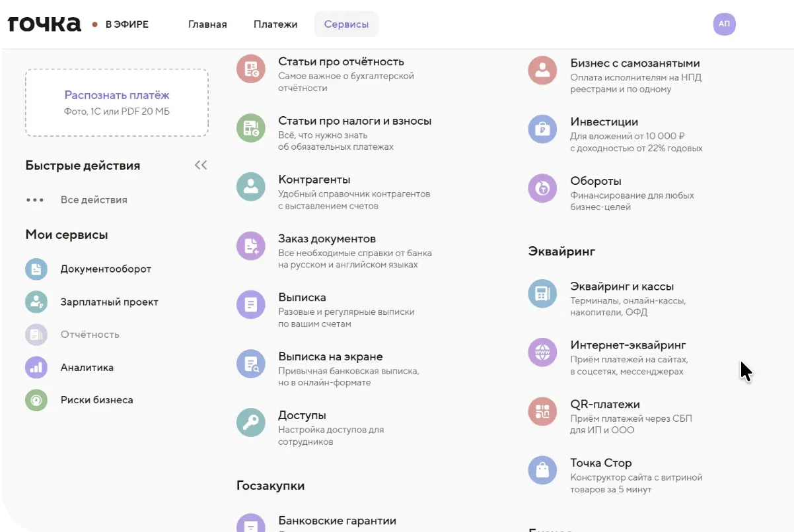Click the Точка logo
This screenshot has width=794, height=532.
point(44,24)
